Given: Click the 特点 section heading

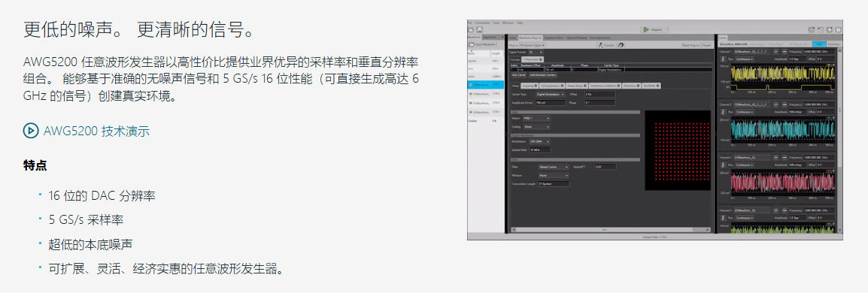Looking at the screenshot, I should 35,165.
